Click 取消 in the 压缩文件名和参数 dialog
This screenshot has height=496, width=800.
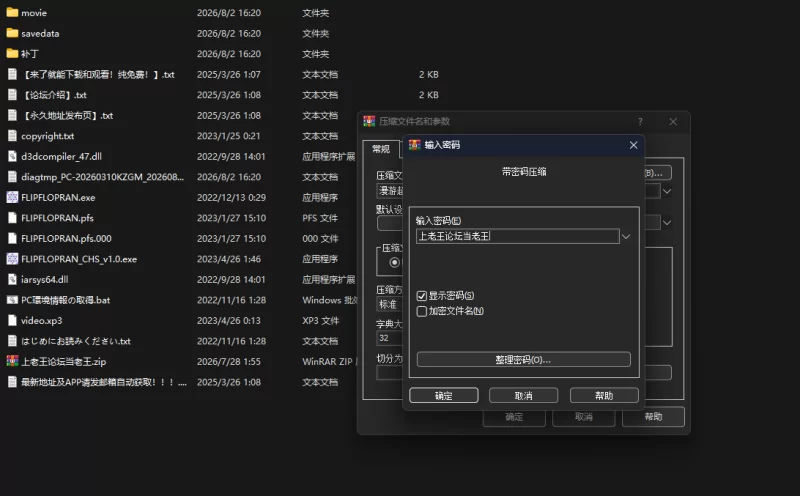[x=584, y=416]
